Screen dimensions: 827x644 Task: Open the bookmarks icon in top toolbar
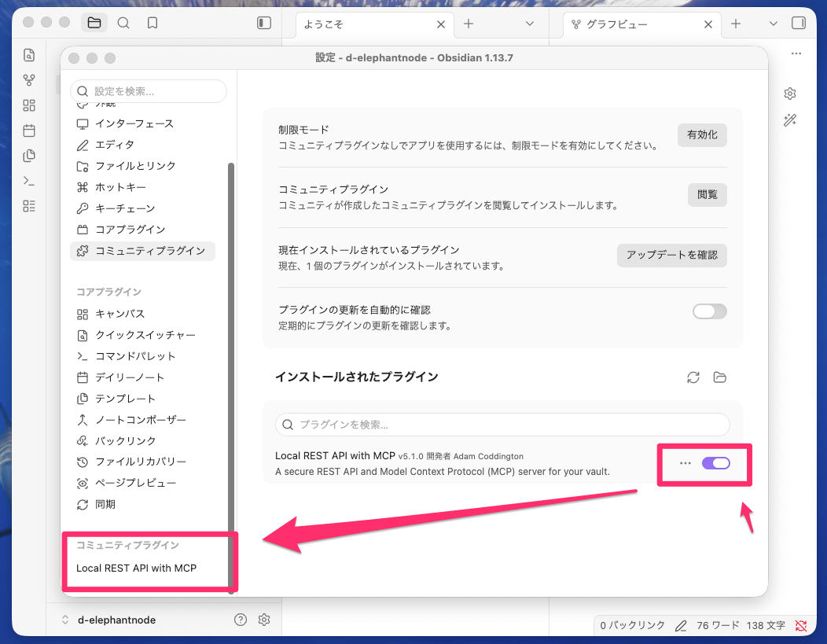153,23
